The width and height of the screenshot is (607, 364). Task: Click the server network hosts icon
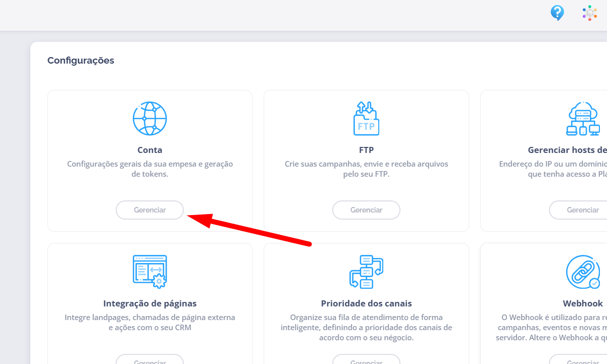coord(583,119)
